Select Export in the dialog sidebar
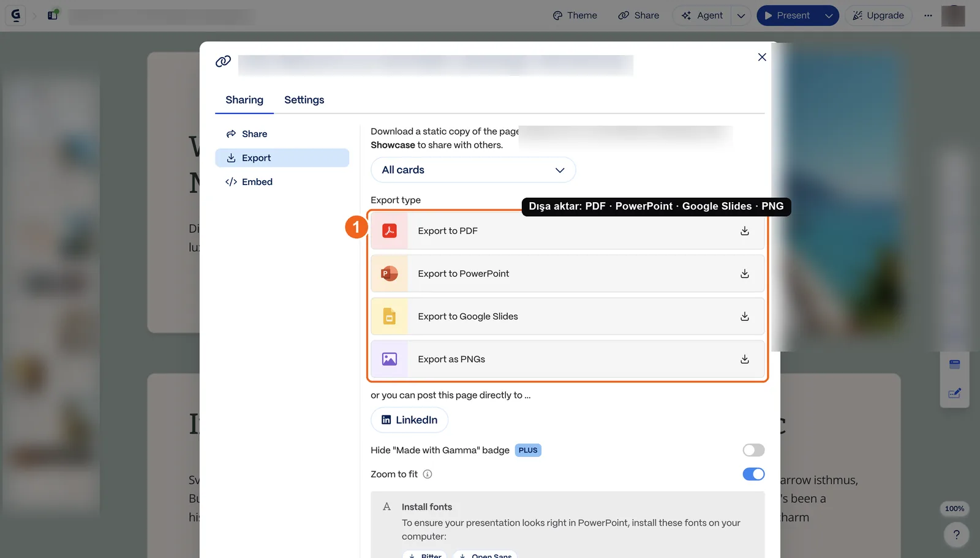980x558 pixels. click(282, 158)
